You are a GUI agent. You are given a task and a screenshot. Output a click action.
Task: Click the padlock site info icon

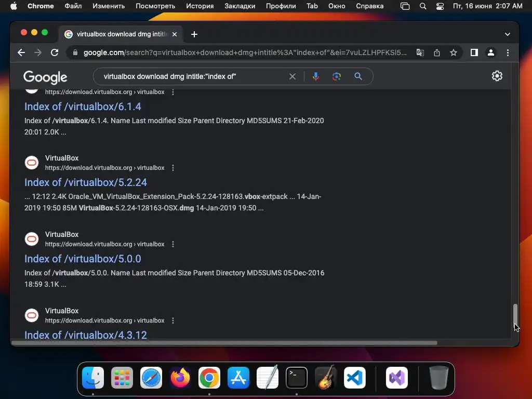(75, 52)
